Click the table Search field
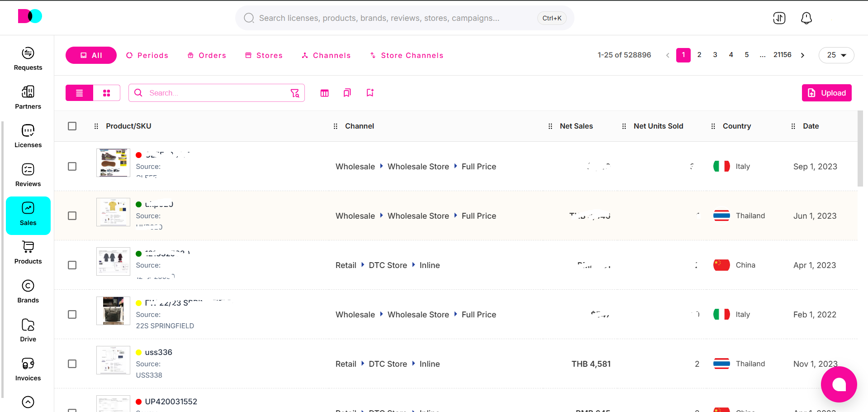 pyautogui.click(x=217, y=93)
